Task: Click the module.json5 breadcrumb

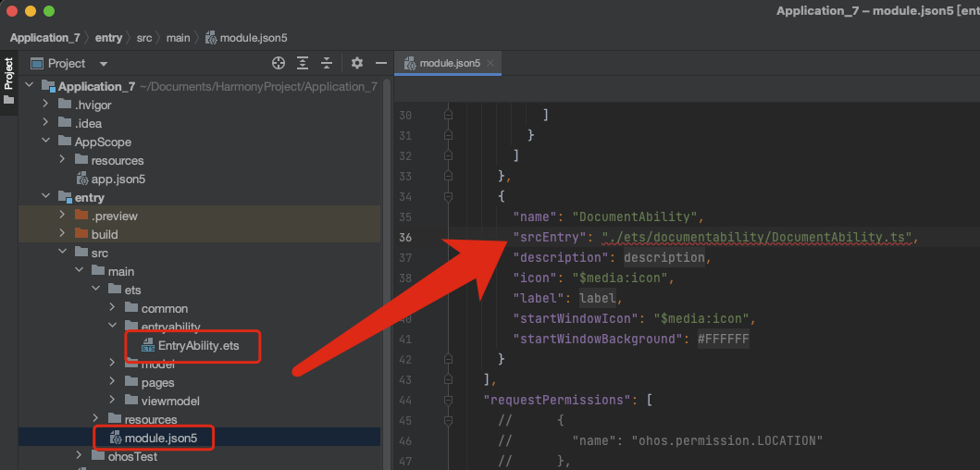Action: point(246,38)
